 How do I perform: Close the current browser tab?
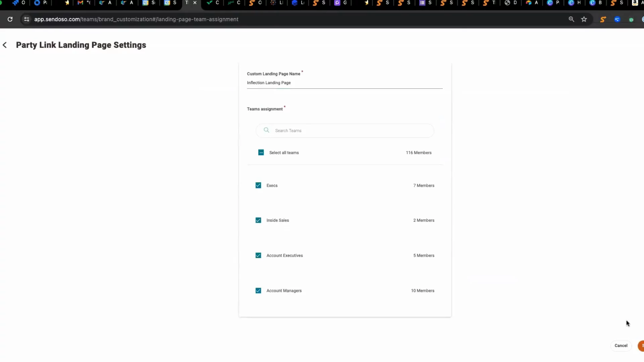click(195, 3)
